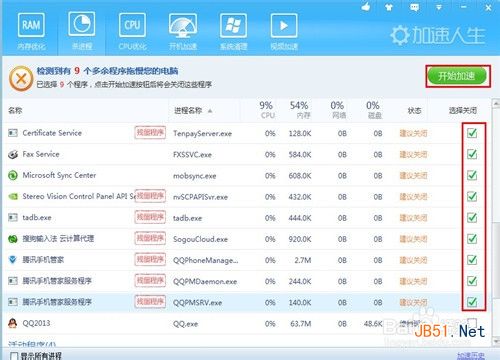Select the QQPMSRV.exe process name
Image resolution: width=500 pixels, height=360 pixels.
coord(197,303)
